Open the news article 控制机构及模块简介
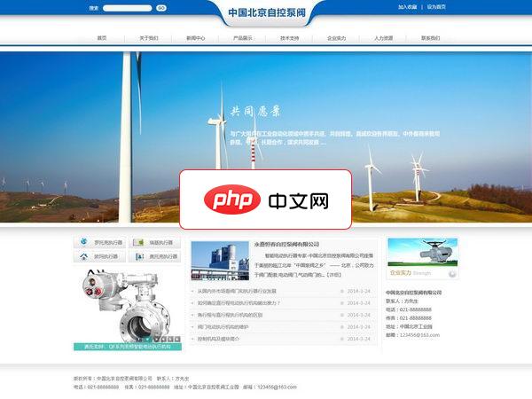This screenshot has height=399, width=532. pyautogui.click(x=218, y=339)
